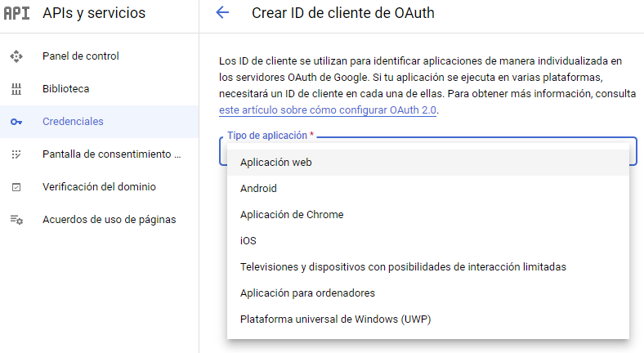Viewport: 644px width, 353px height.
Task: Choose Televisiones y dispositivos option
Action: (x=402, y=267)
